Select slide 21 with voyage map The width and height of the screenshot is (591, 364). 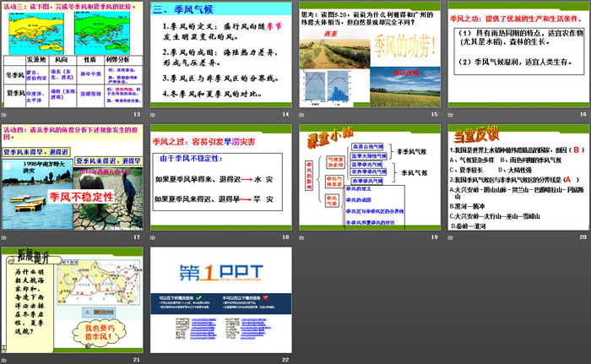point(72,297)
